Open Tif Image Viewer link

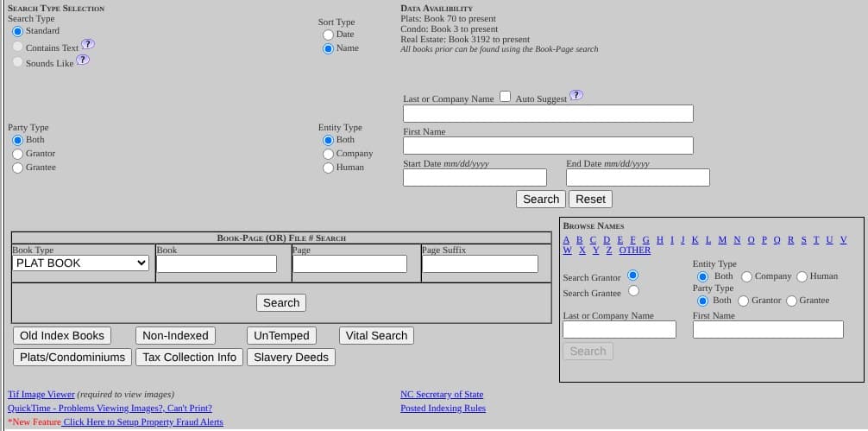41,395
